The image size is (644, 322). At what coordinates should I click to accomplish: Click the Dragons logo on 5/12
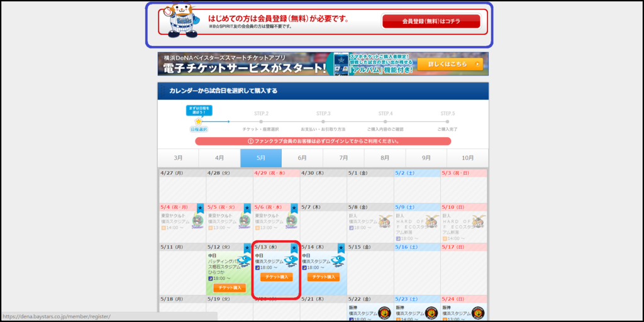point(245,261)
